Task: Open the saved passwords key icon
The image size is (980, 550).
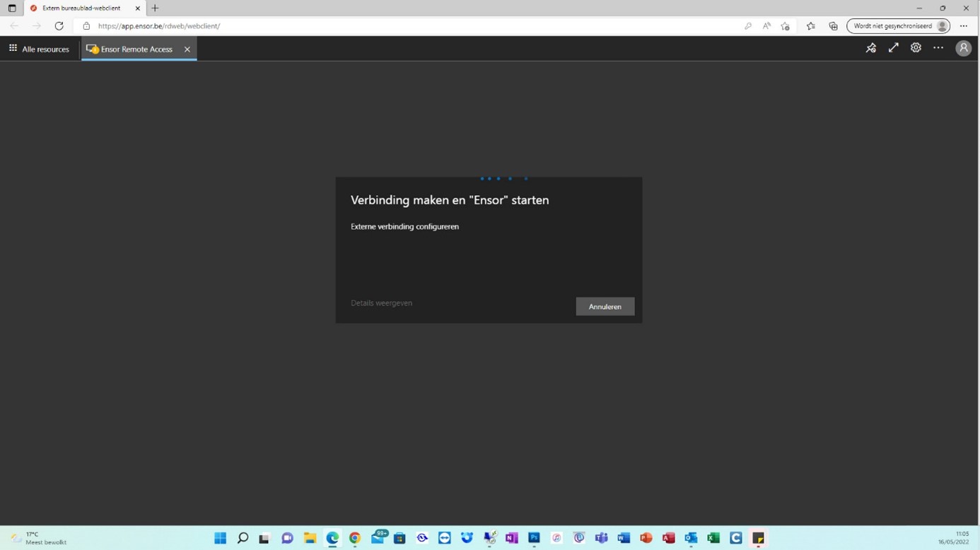Action: (747, 26)
